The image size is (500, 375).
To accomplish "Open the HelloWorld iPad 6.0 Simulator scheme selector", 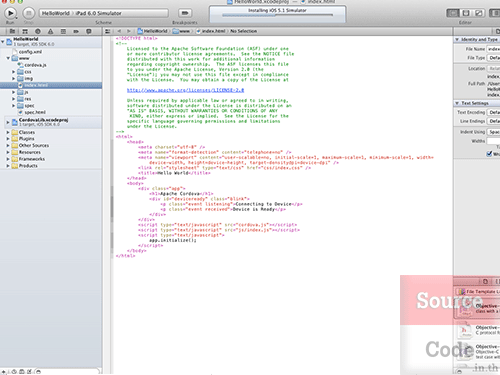I will click(x=104, y=13).
